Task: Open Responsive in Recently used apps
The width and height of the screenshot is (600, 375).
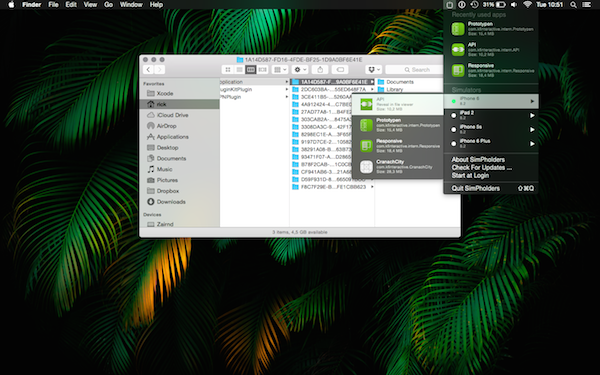Action: click(x=491, y=70)
